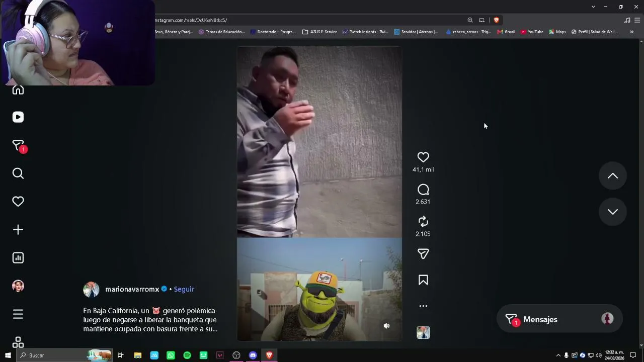Open the taskbar clock and calendar
Image resolution: width=644 pixels, height=362 pixels.
614,355
